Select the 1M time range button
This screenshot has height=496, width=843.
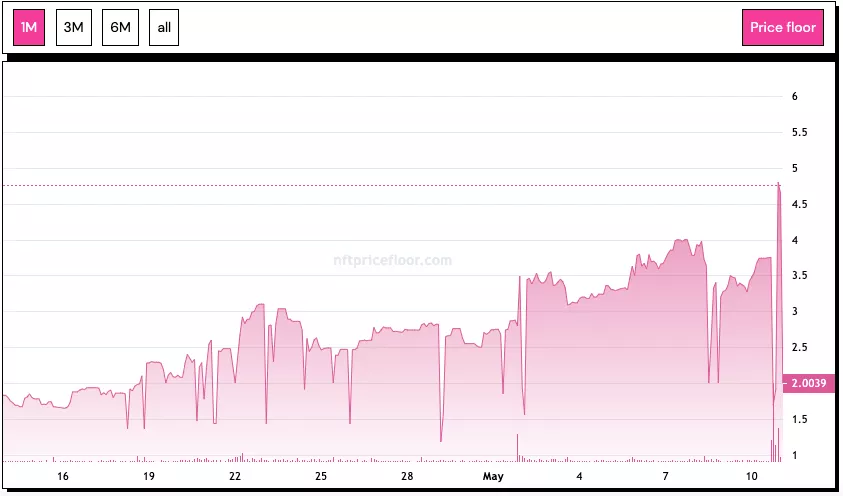coord(29,28)
